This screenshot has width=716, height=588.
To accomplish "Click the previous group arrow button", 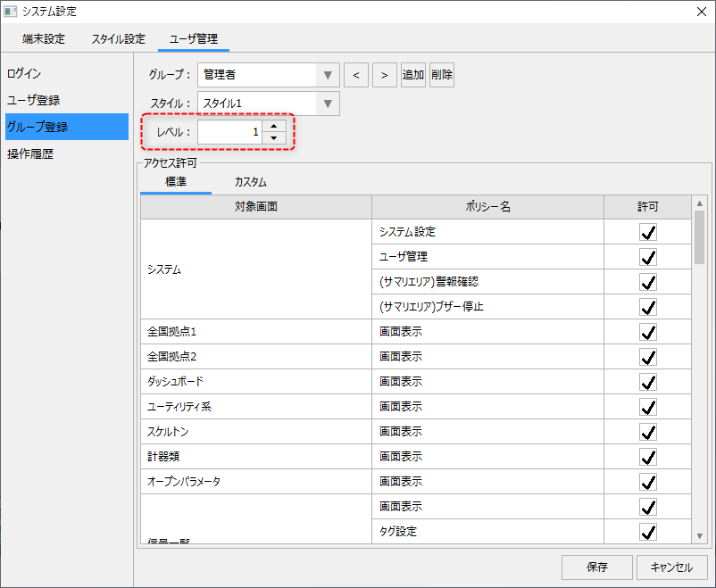I will coord(355,75).
